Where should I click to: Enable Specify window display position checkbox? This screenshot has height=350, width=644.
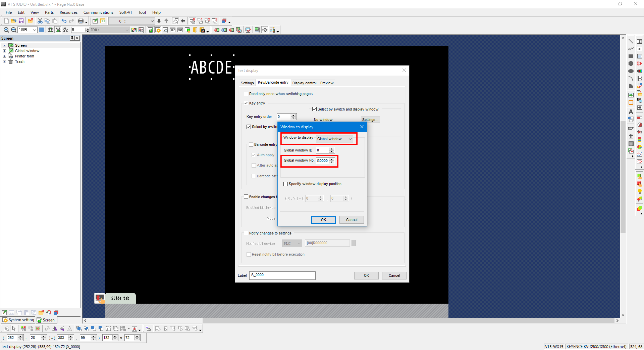click(x=286, y=184)
